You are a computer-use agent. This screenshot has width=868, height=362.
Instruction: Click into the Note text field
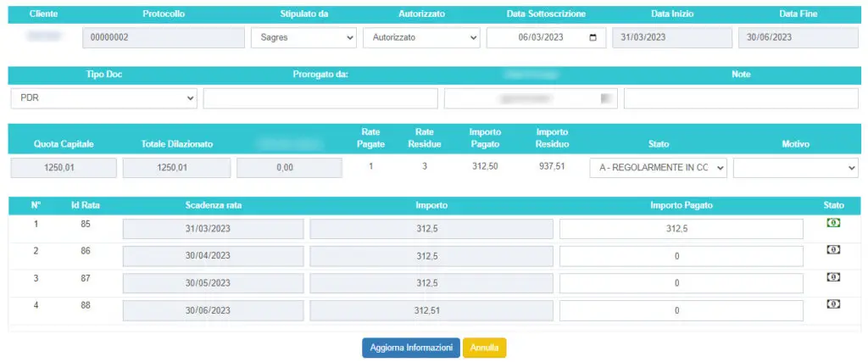tap(741, 97)
